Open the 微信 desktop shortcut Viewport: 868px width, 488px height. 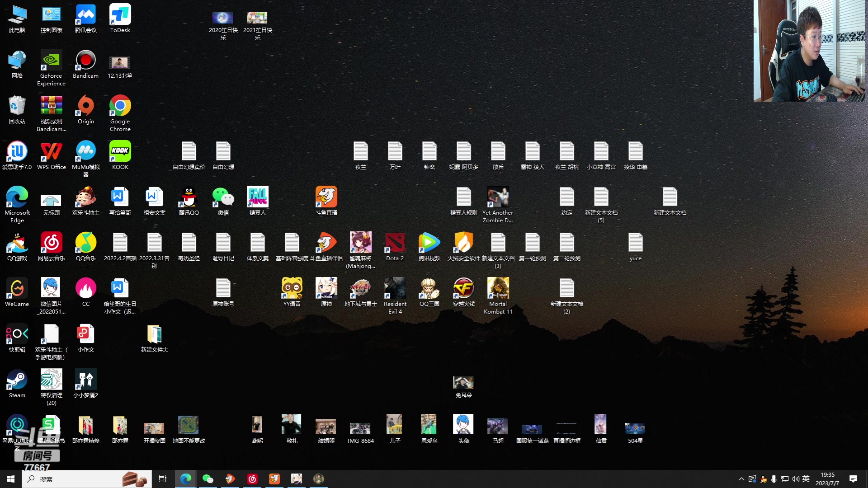[223, 201]
